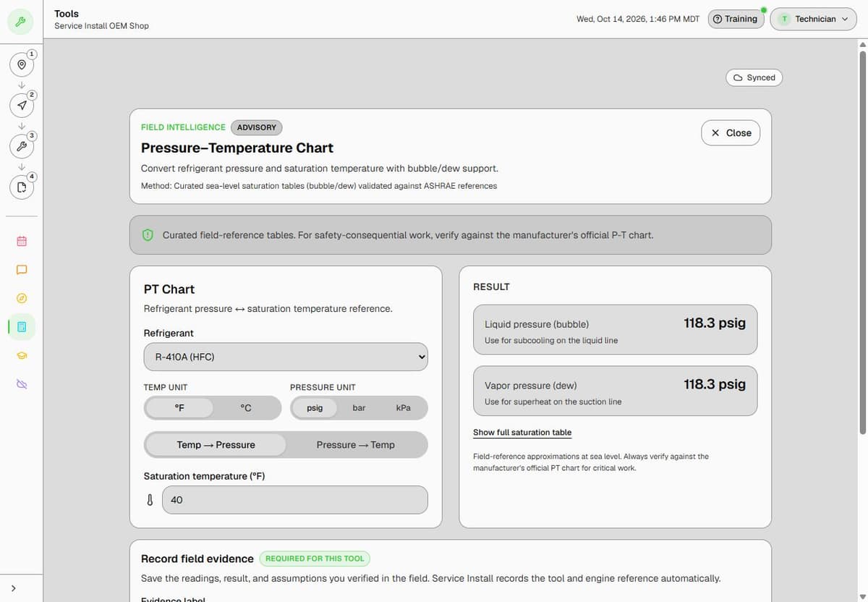Click the Liquid pressure (bubble) result card

tap(615, 330)
